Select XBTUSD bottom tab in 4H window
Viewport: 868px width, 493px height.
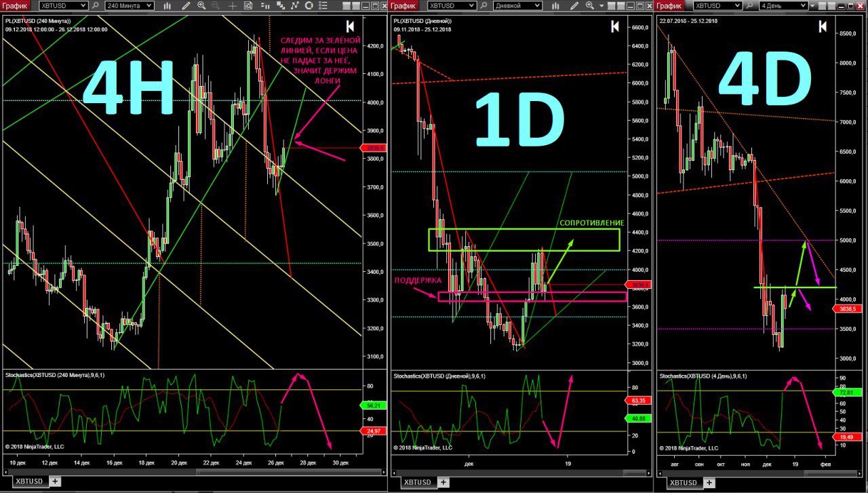pos(29,482)
